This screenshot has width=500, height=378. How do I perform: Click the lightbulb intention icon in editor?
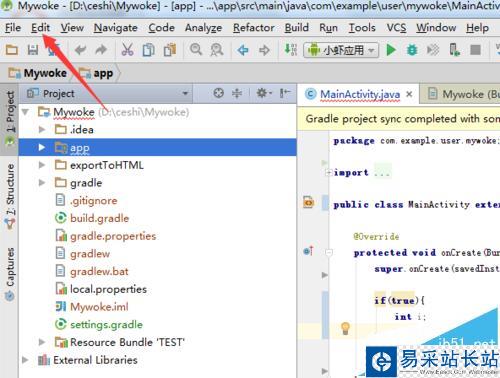(345, 328)
